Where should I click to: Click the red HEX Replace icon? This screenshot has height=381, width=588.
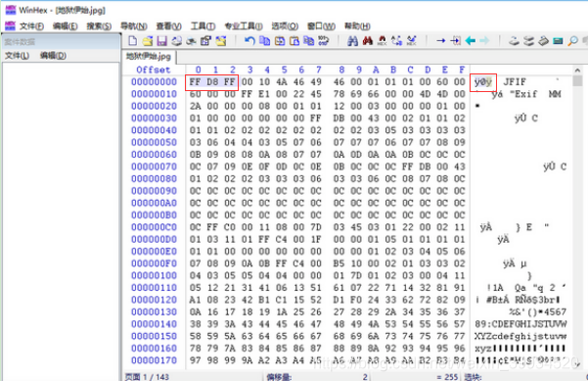click(383, 40)
